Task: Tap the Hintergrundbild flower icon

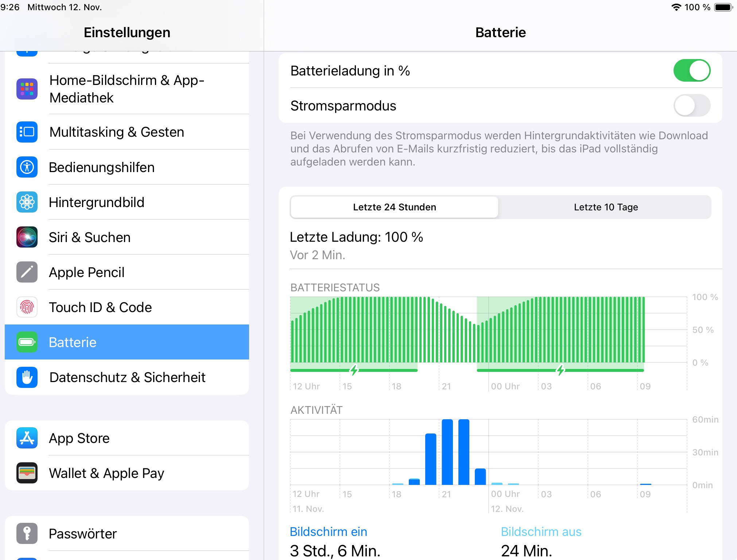Action: pos(27,202)
